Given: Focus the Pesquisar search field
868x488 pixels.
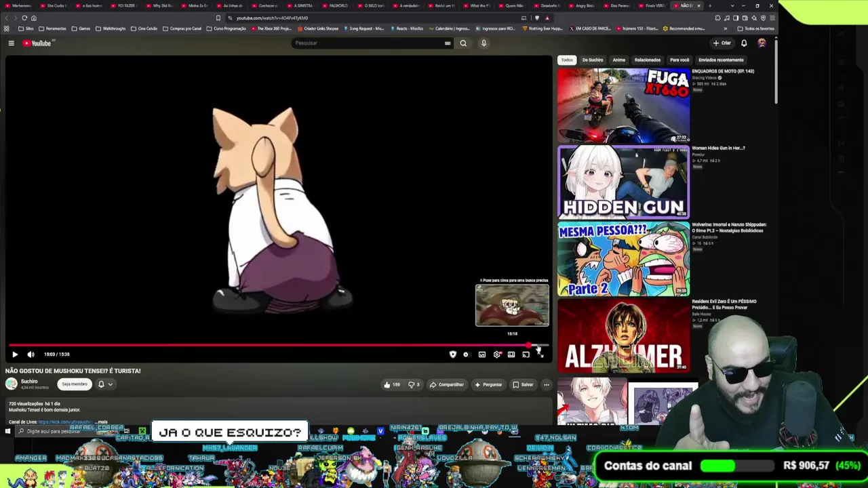Looking at the screenshot, I should 368,43.
